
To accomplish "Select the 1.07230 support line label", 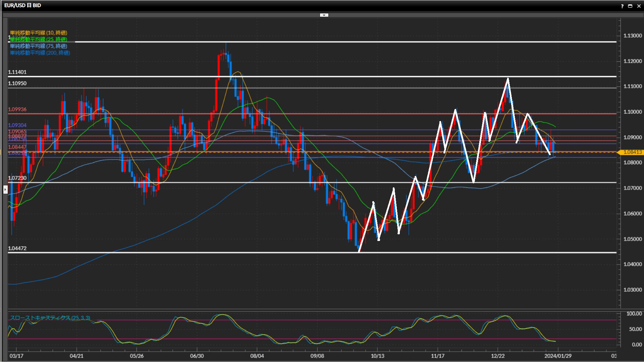I will coord(17,178).
